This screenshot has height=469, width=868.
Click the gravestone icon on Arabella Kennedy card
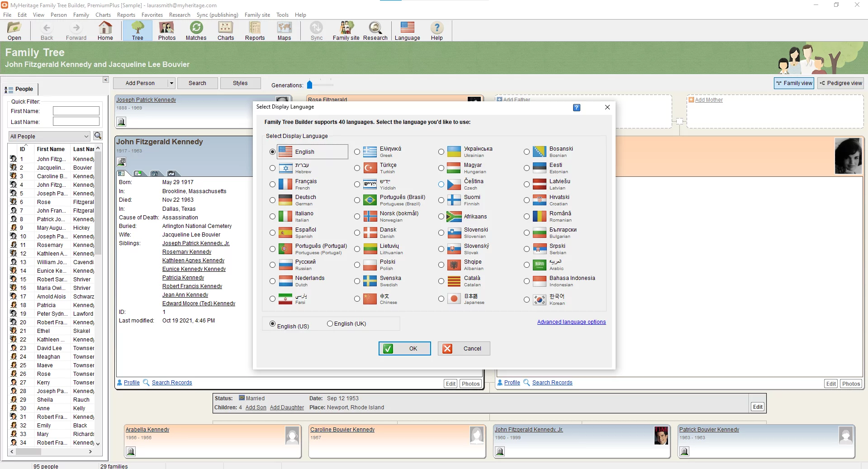coord(130,451)
